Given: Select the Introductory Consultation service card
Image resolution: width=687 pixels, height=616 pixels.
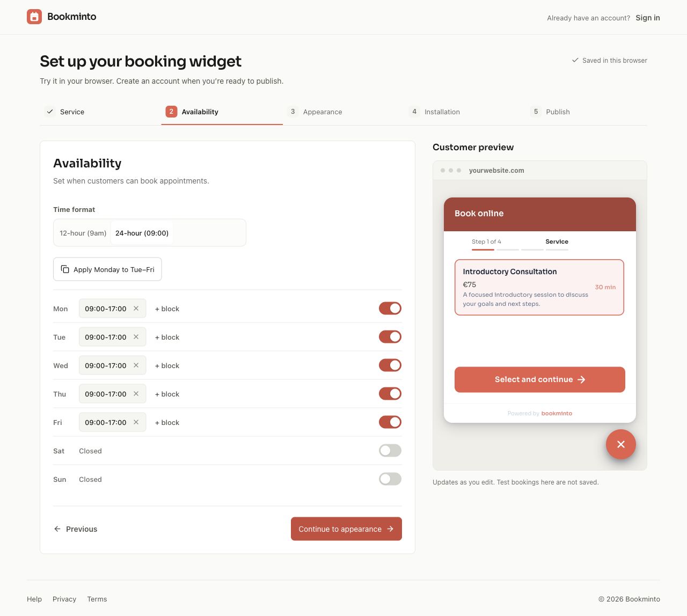Looking at the screenshot, I should (539, 287).
